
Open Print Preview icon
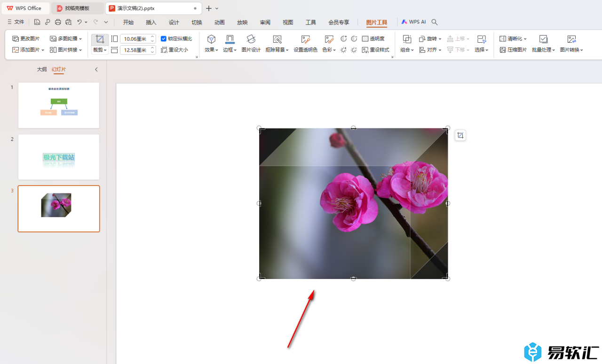(69, 22)
